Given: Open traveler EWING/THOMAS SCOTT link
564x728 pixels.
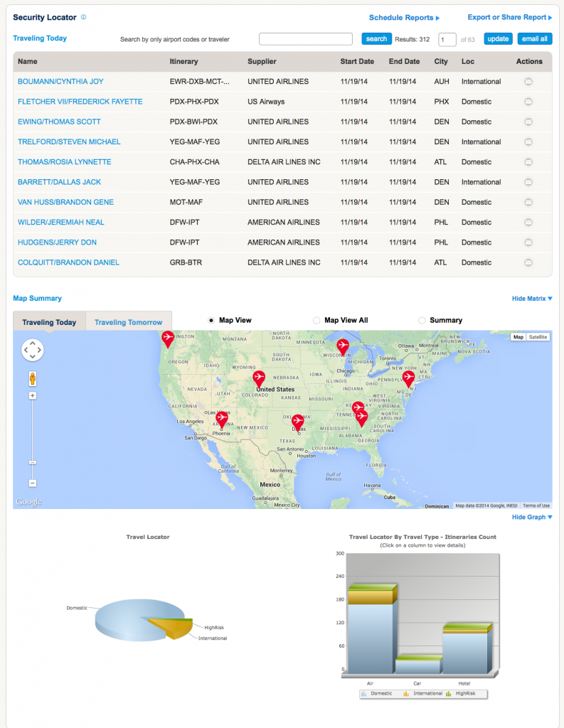Looking at the screenshot, I should pyautogui.click(x=59, y=122).
